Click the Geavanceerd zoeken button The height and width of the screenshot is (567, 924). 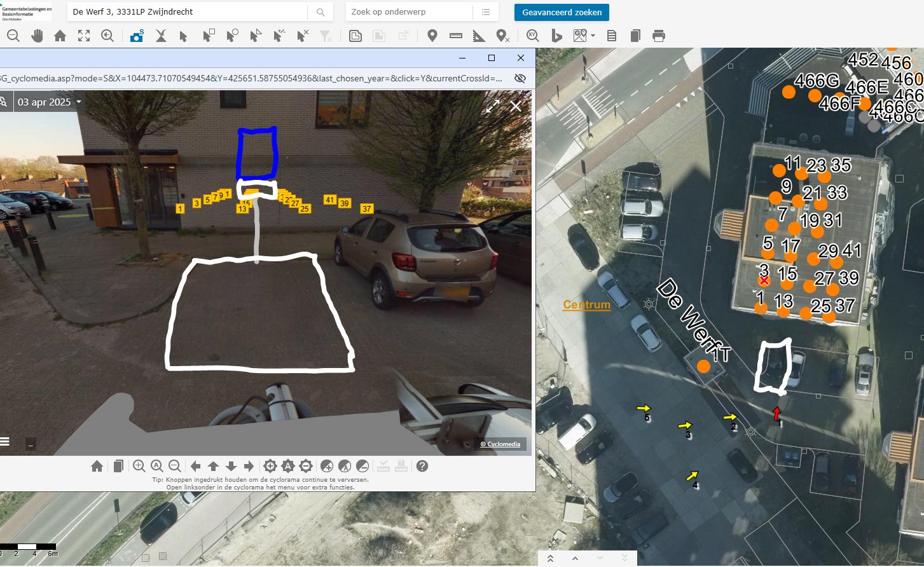point(562,12)
